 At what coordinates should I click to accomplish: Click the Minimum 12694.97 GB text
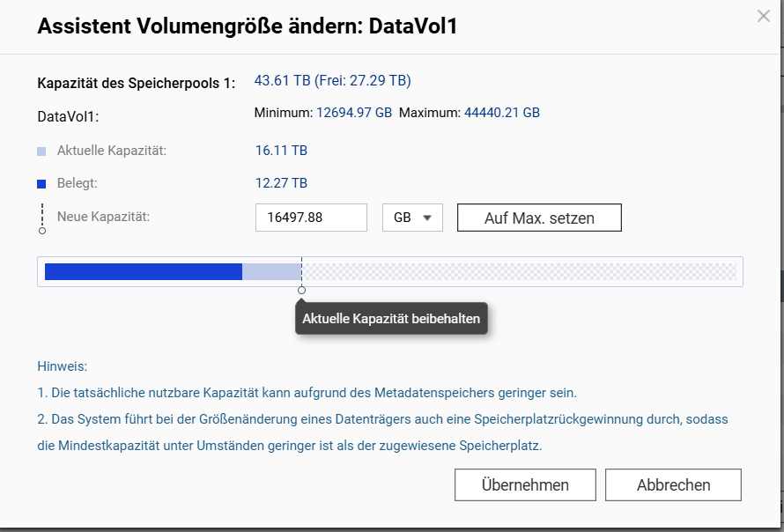coord(322,113)
